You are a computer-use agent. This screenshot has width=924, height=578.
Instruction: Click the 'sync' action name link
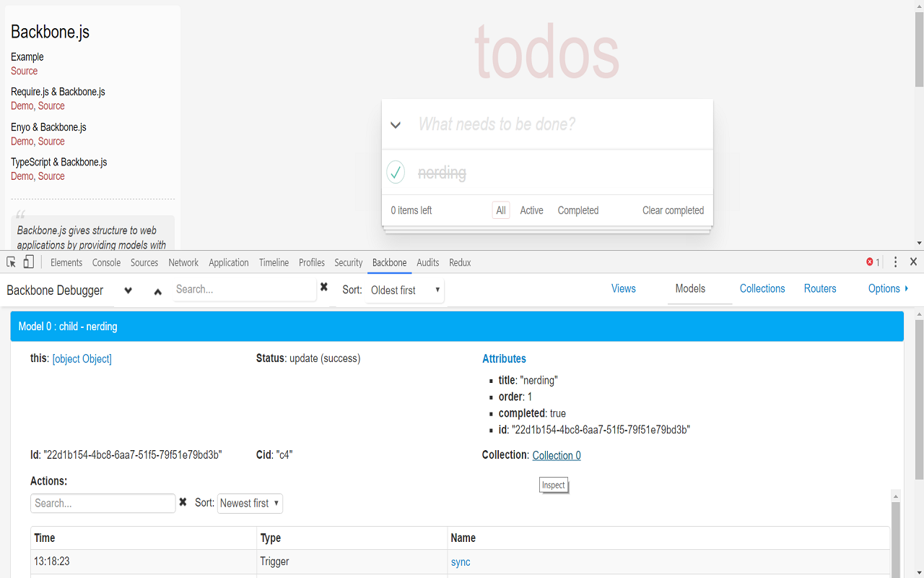461,562
